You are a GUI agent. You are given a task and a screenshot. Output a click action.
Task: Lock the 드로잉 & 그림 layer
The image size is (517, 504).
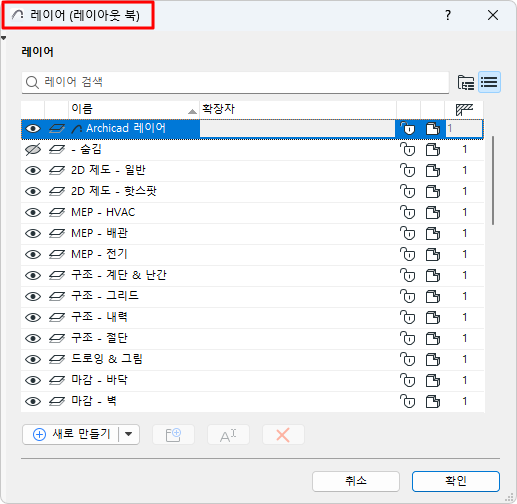click(x=407, y=360)
